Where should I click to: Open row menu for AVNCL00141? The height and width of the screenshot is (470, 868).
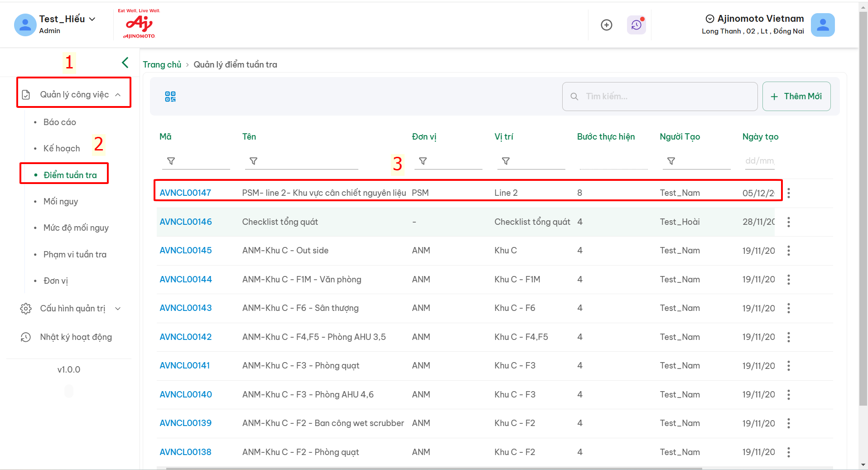point(789,366)
